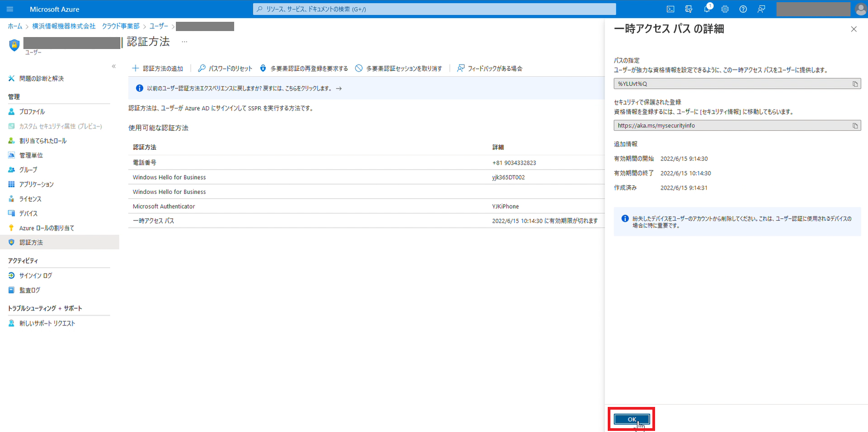
Task: Open the ellipsis menu next to 認証方法
Action: 185,42
